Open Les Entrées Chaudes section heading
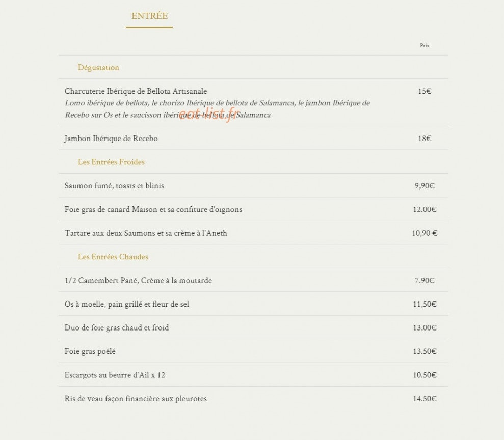 point(113,257)
